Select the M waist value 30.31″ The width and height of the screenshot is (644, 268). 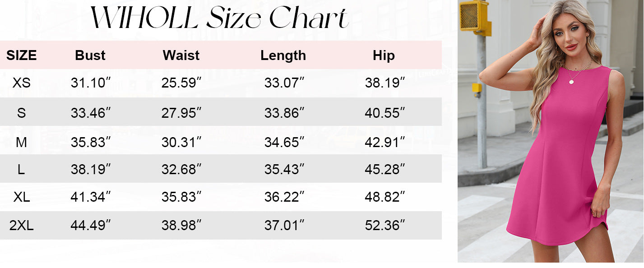pos(181,143)
